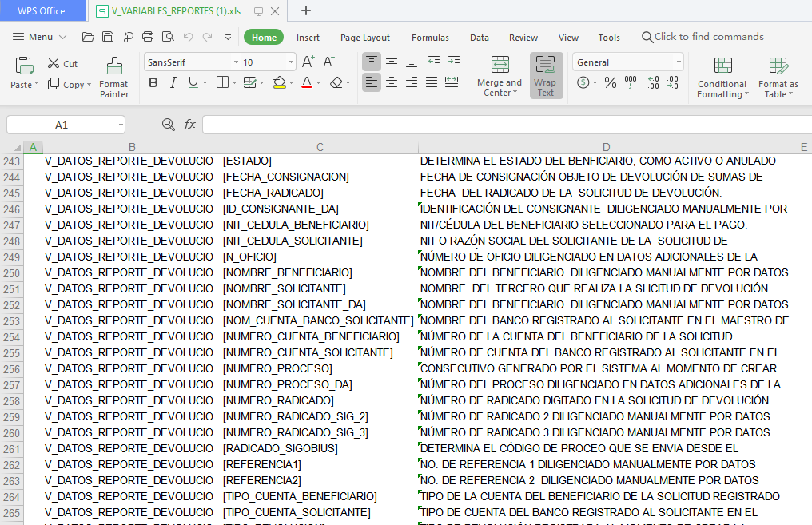Switch to the Page Layout tab
Screen dimensions: 812x525
click(365, 38)
